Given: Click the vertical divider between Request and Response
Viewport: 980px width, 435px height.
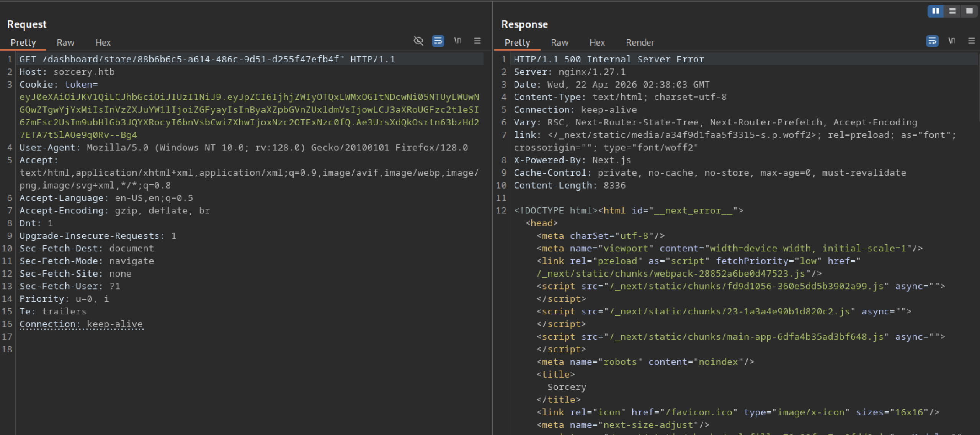Looking at the screenshot, I should point(492,230).
